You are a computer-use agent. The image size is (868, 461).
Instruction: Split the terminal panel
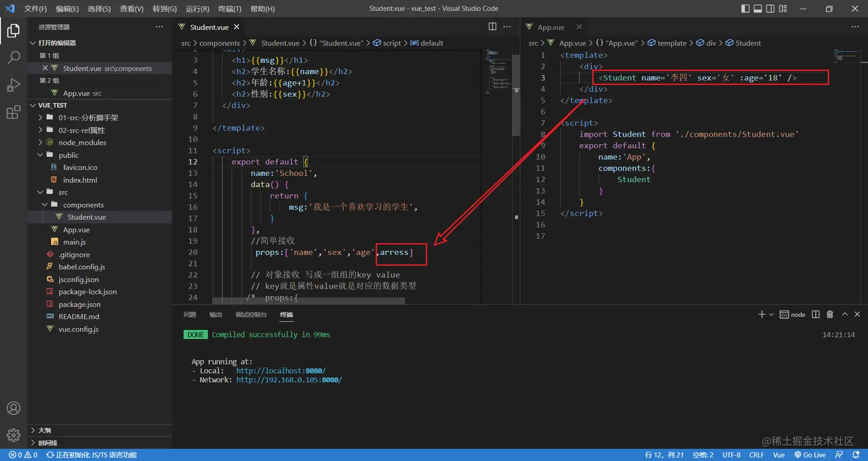816,314
